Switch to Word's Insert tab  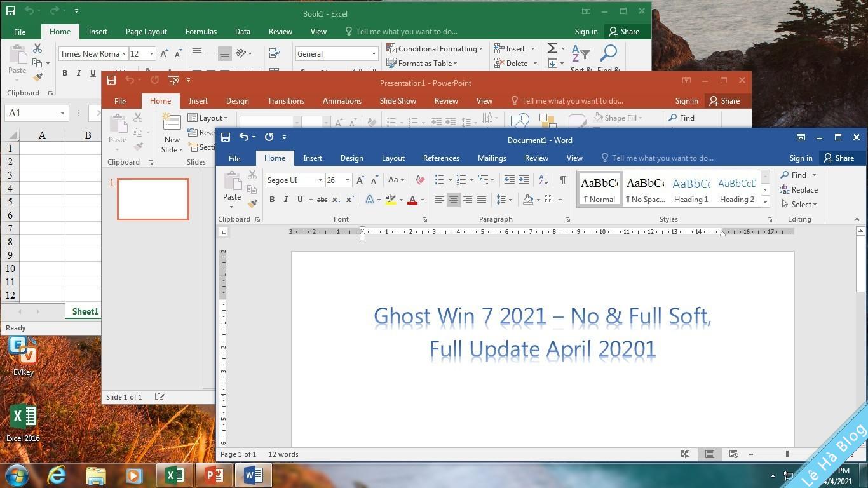pos(313,158)
